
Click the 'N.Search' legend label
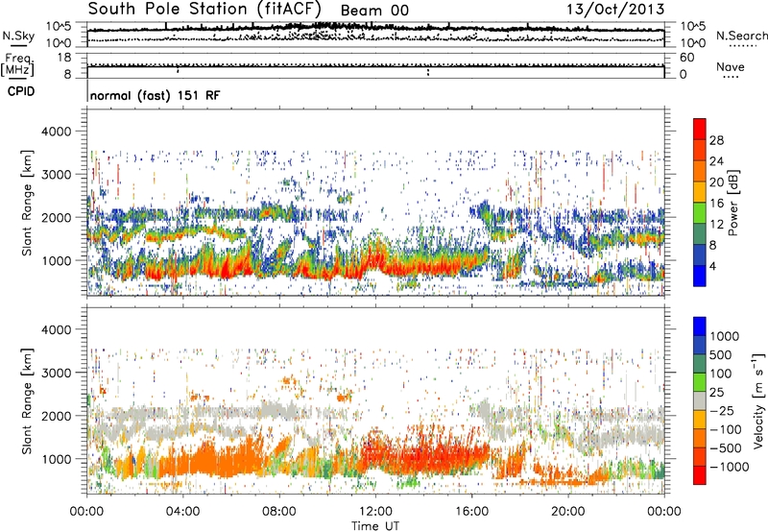(741, 36)
